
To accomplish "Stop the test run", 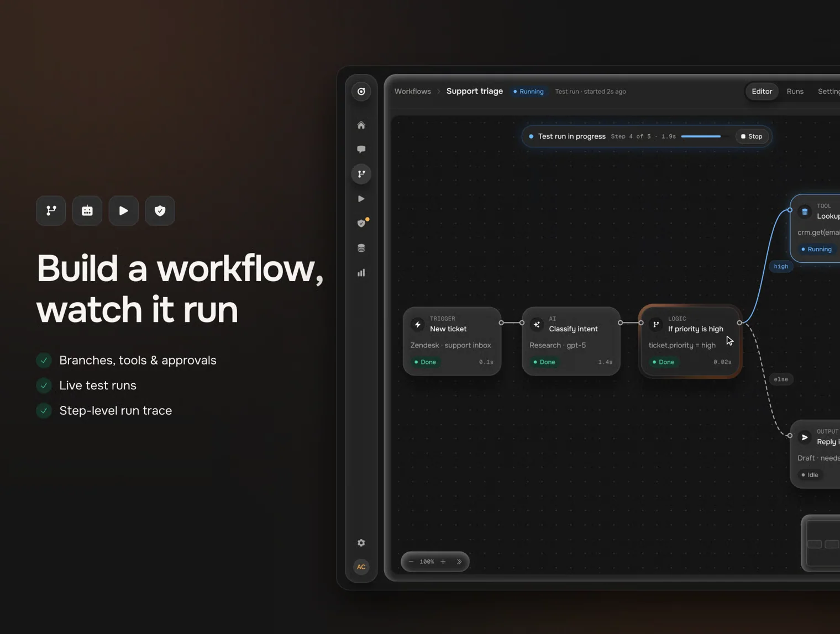I will pyautogui.click(x=752, y=136).
